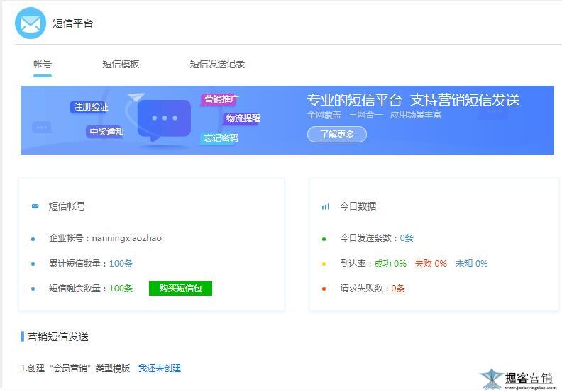Click the 成功 0% delivery rate text
Viewport: 562px width, 392px height.
pos(390,264)
